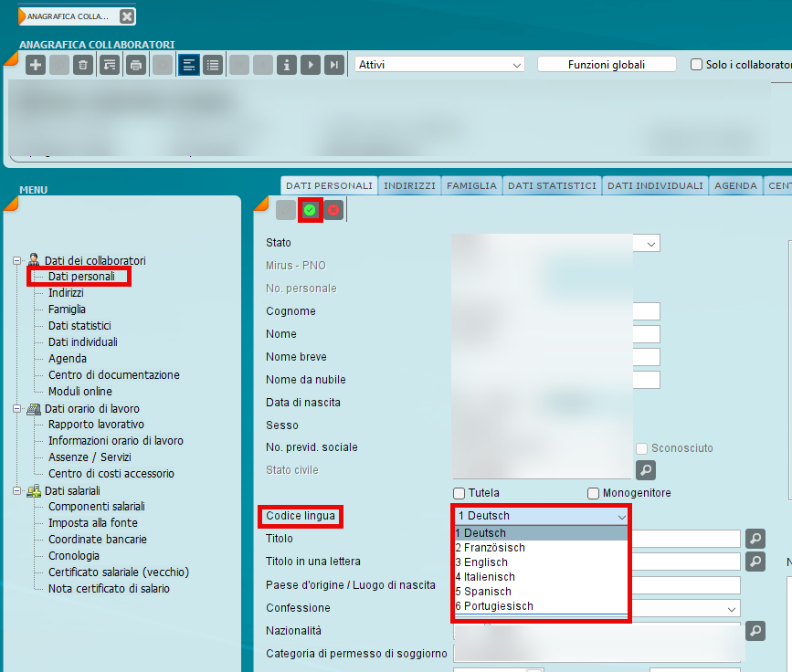Image resolution: width=792 pixels, height=672 pixels.
Task: Click the info icon in toolbar
Action: pos(287,65)
